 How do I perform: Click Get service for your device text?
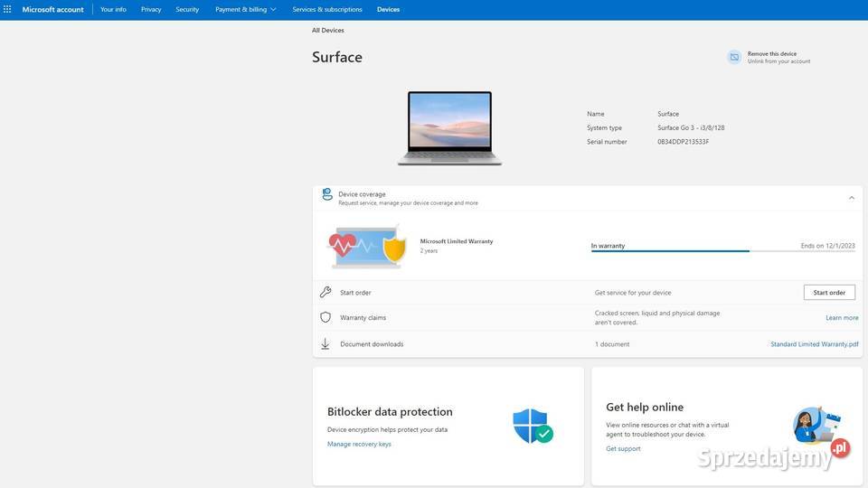coord(633,293)
